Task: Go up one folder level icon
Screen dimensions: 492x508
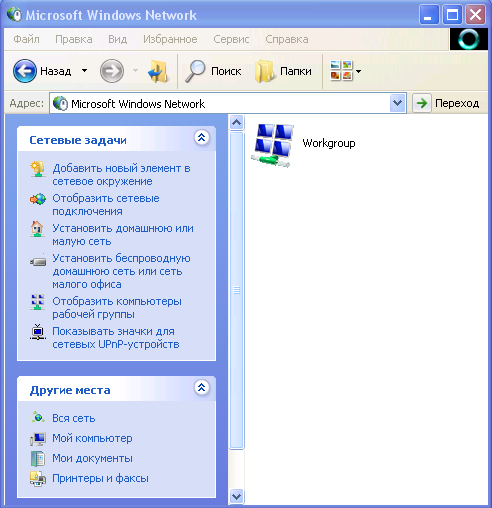Action: point(158,71)
